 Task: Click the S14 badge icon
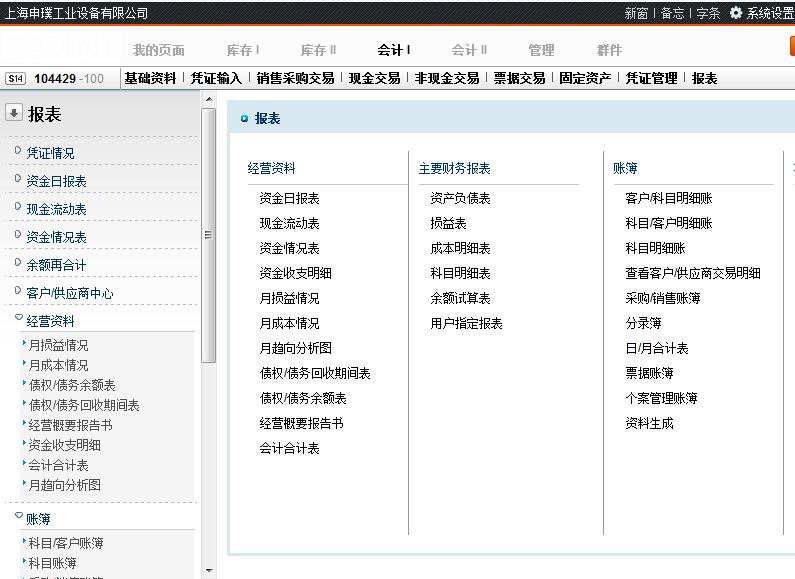click(x=15, y=78)
